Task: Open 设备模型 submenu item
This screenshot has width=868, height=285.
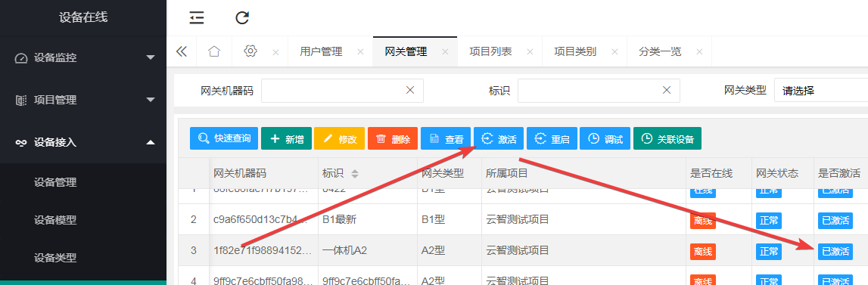Action: coord(54,220)
